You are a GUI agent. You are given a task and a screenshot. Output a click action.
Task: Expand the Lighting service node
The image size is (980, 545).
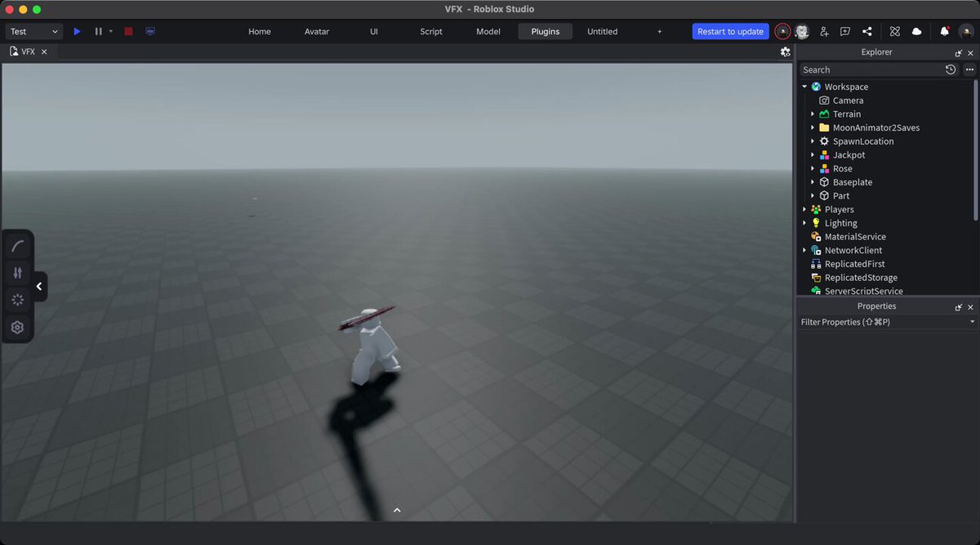coord(804,223)
